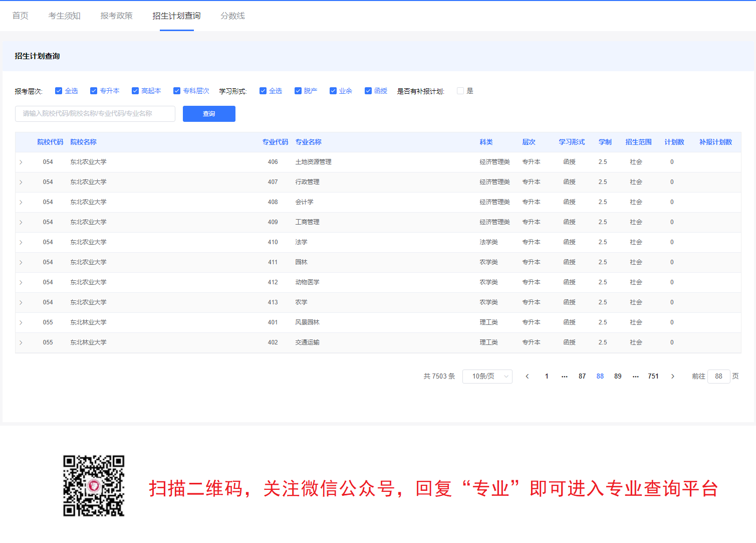The width and height of the screenshot is (756, 543).
Task: Click the 查询 search button
Action: tap(209, 114)
